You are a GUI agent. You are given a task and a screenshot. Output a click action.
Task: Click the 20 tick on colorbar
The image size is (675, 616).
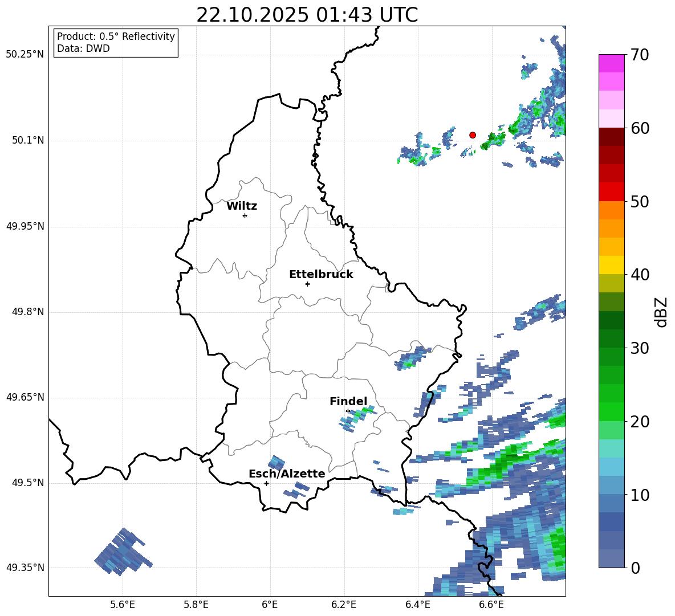(640, 422)
